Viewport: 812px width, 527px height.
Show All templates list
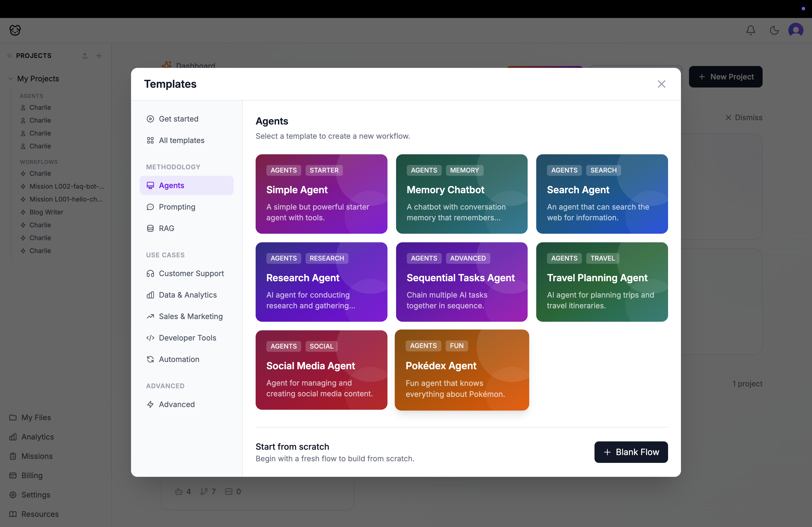182,140
